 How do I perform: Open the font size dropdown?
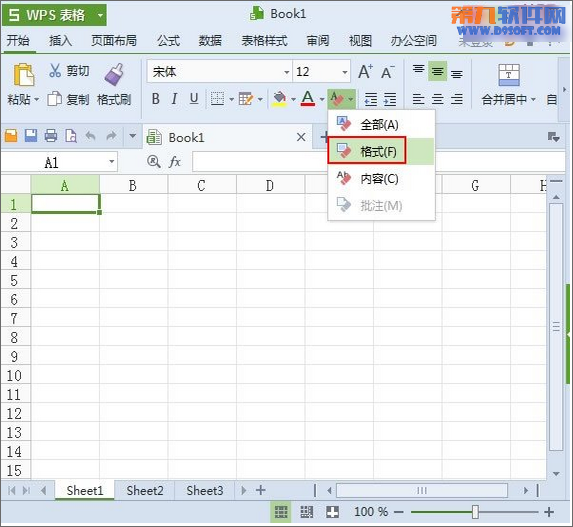345,72
